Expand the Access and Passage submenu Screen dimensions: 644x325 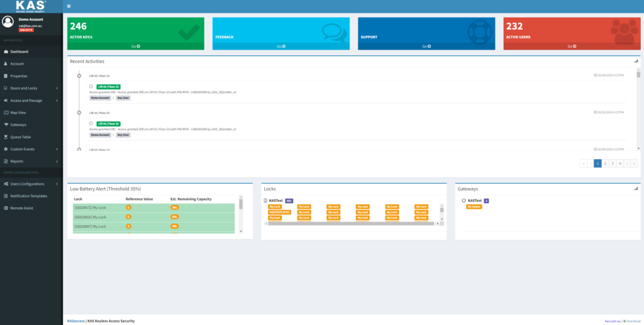click(x=57, y=101)
